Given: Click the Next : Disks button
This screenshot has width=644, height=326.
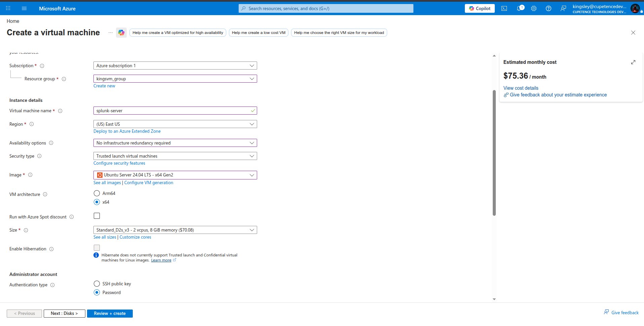Looking at the screenshot, I should pyautogui.click(x=64, y=314).
